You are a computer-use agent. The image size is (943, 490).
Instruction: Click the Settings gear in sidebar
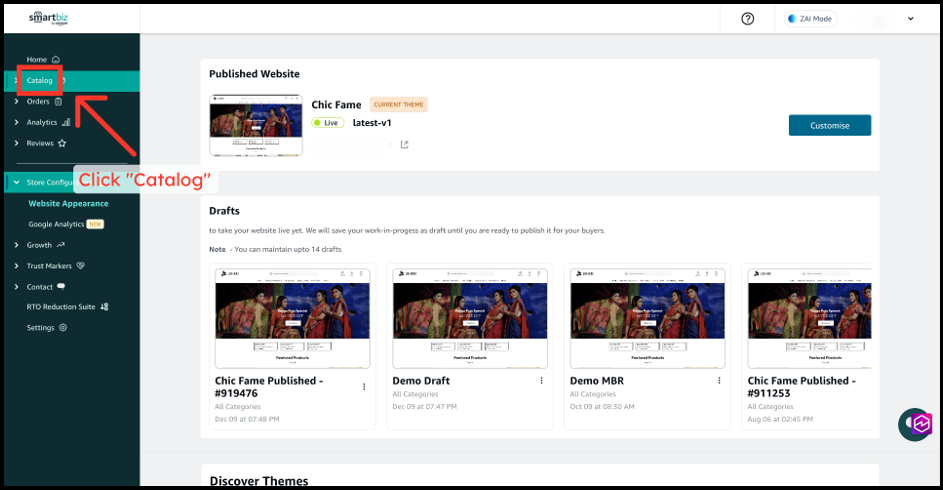click(47, 328)
